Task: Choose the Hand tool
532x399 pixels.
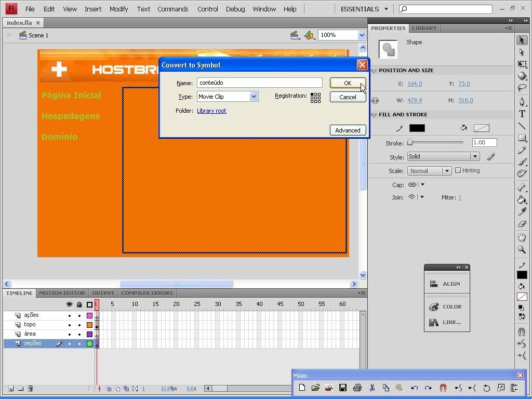Action: [522, 237]
